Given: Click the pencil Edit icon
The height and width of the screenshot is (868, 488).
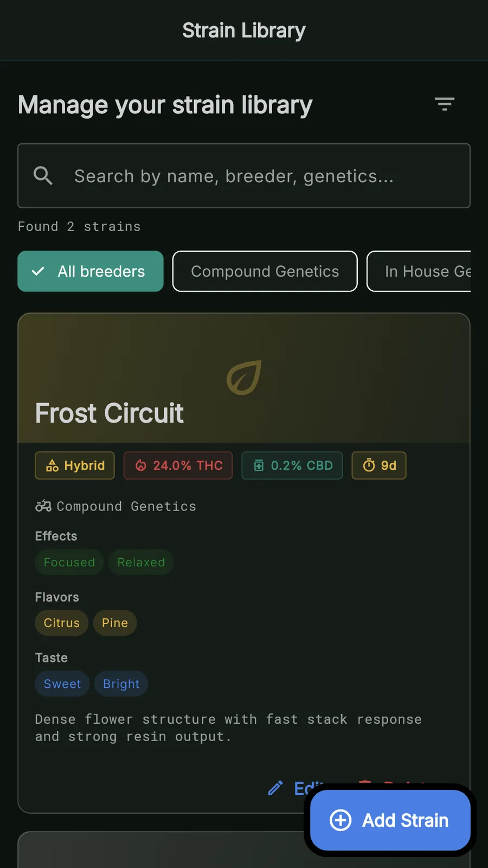Looking at the screenshot, I should tap(275, 788).
